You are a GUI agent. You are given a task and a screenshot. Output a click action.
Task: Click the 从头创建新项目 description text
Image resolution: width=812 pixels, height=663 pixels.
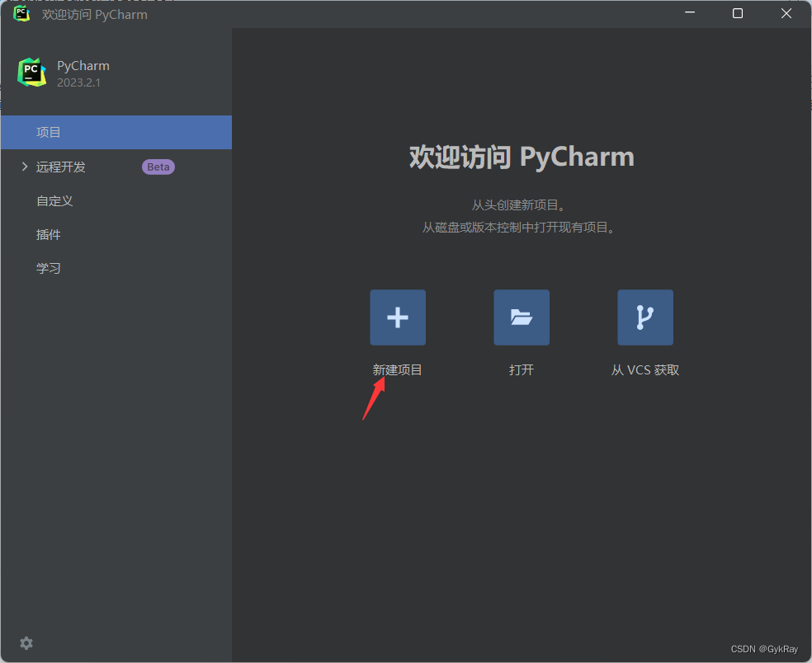click(x=518, y=205)
